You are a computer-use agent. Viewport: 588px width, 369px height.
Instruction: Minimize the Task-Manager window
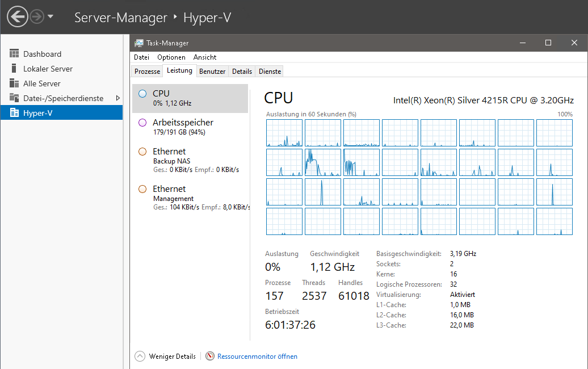point(522,43)
